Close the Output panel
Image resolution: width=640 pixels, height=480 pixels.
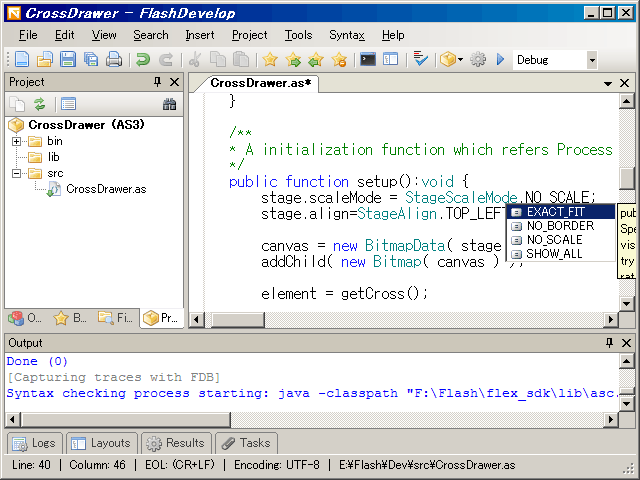[x=626, y=343]
